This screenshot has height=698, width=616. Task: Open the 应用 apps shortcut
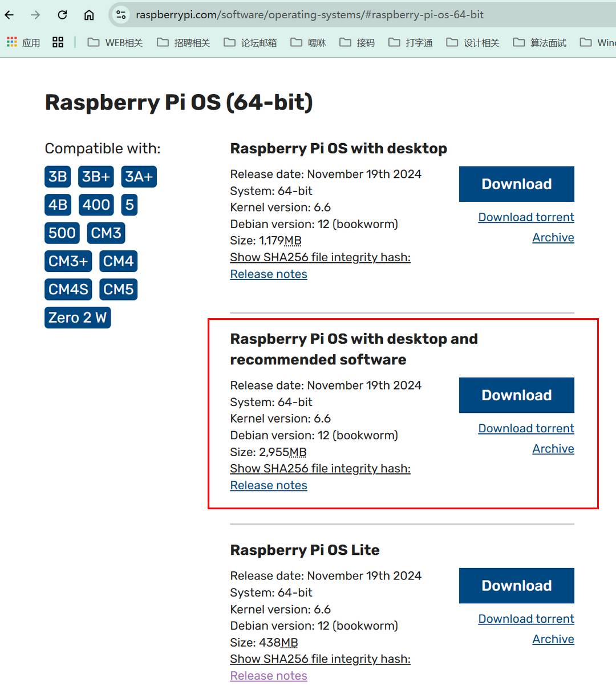click(23, 42)
